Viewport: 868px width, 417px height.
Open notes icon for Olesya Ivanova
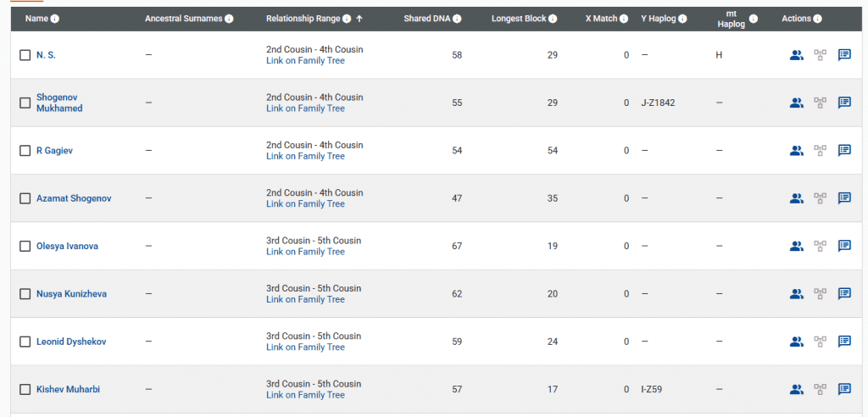pyautogui.click(x=844, y=247)
